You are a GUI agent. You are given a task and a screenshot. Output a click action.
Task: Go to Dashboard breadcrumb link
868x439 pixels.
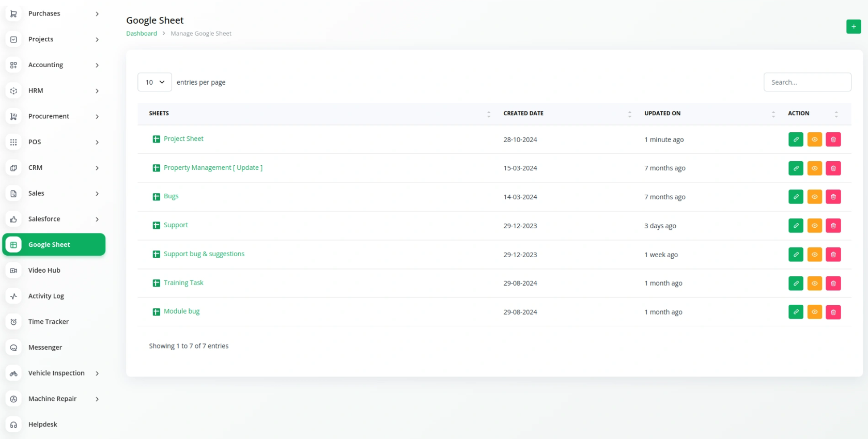click(142, 34)
